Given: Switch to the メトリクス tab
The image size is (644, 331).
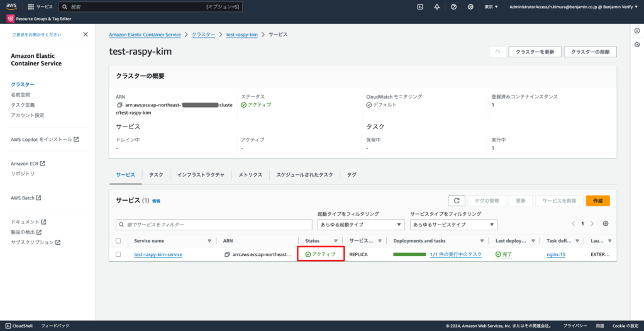Looking at the screenshot, I should pos(250,175).
